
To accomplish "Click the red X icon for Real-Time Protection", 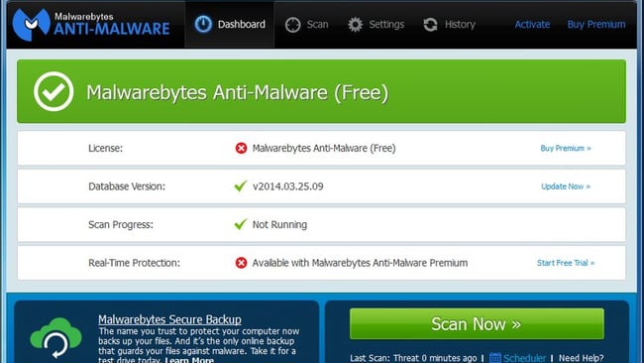I will click(241, 263).
